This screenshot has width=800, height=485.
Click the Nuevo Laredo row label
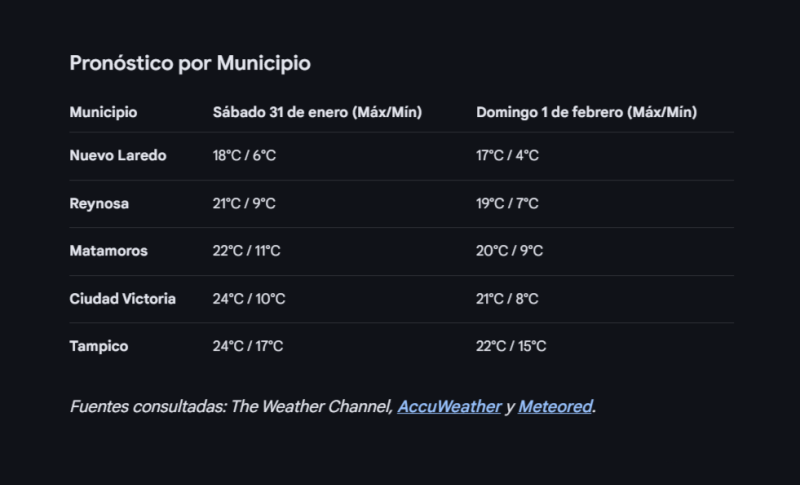point(118,156)
